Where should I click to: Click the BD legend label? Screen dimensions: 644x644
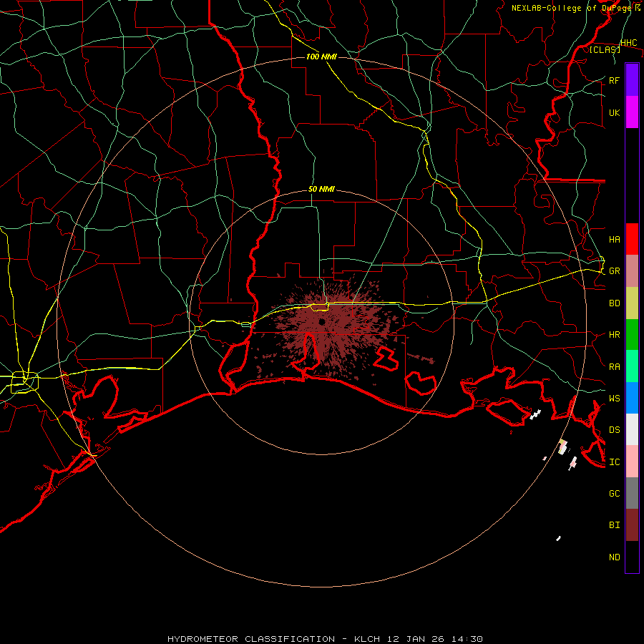614,303
